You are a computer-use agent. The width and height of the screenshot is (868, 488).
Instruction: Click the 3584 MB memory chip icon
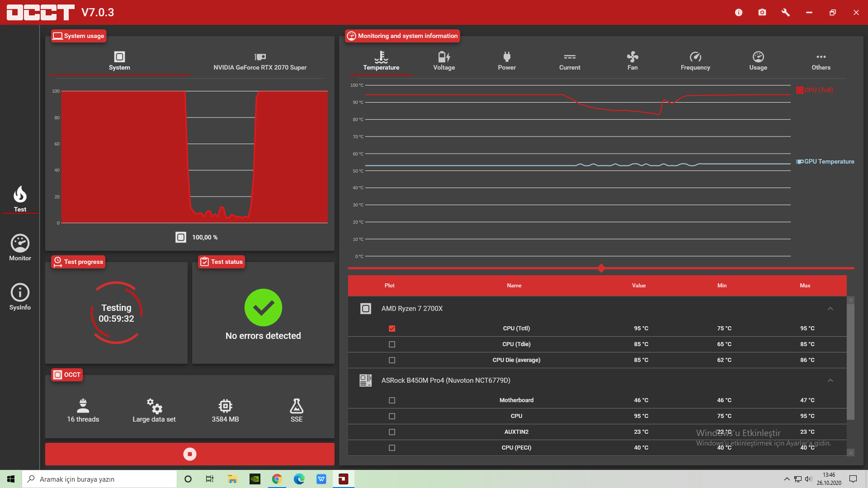pos(225,406)
